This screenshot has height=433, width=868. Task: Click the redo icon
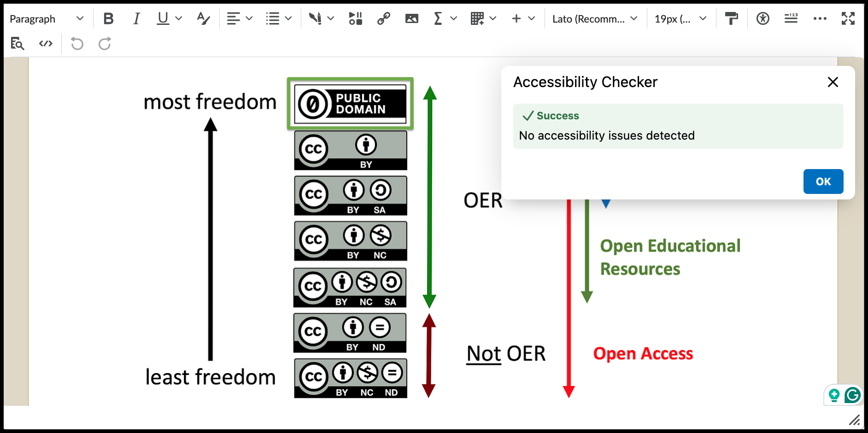coord(105,44)
